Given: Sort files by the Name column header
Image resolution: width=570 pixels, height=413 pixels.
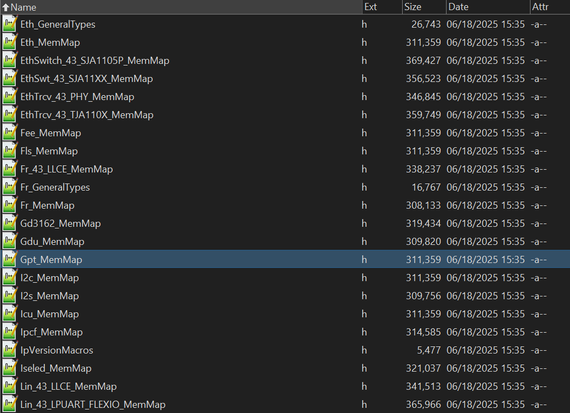Looking at the screenshot, I should [x=181, y=7].
